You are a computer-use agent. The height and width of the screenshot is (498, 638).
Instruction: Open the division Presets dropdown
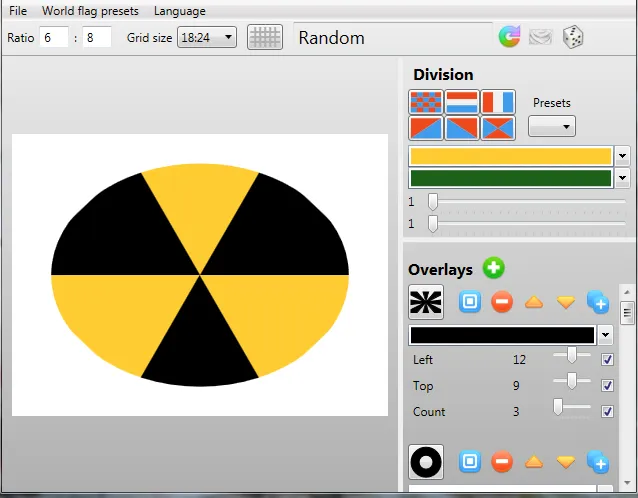(552, 127)
